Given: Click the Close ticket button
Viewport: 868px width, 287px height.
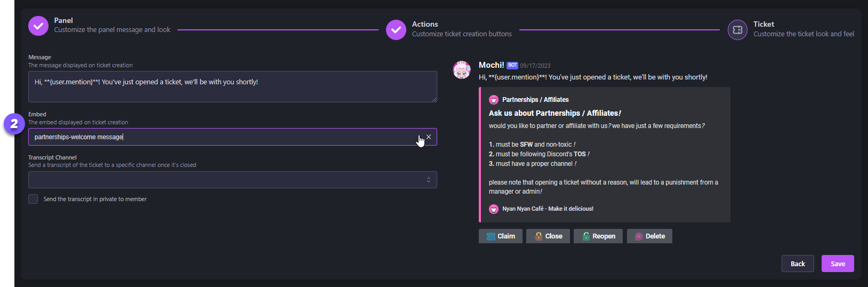Looking at the screenshot, I should [548, 236].
